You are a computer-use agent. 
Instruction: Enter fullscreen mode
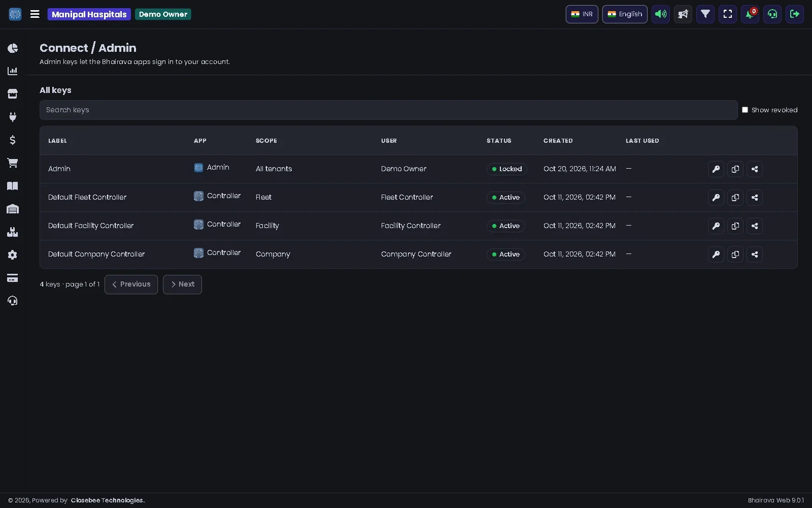pos(728,14)
